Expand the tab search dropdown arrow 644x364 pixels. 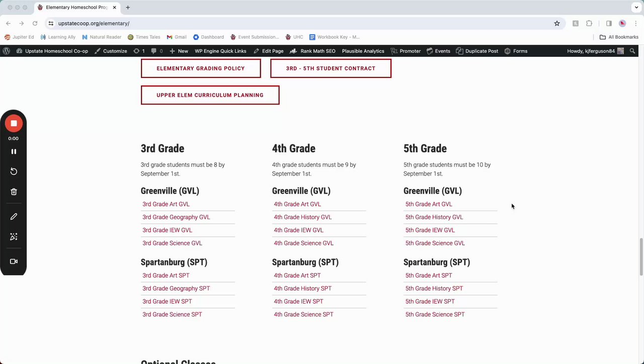[x=636, y=8]
